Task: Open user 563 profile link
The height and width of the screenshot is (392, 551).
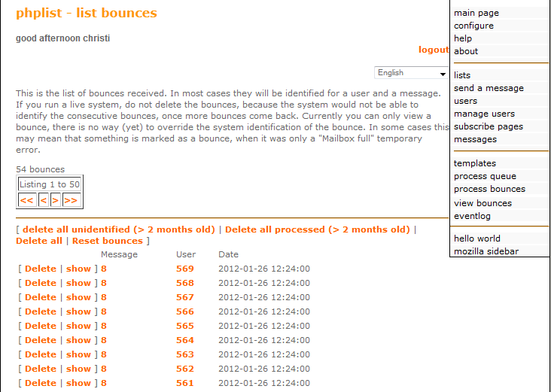Action: [x=184, y=354]
